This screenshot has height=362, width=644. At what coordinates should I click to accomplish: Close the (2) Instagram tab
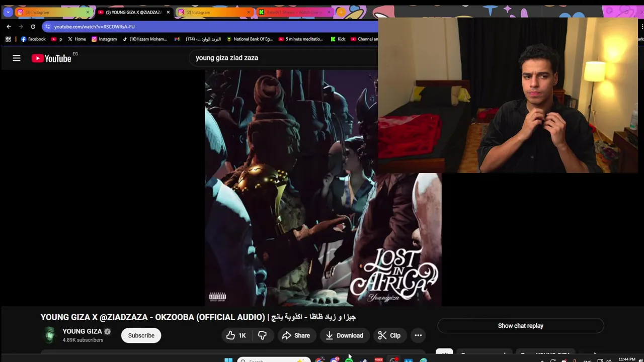249,12
